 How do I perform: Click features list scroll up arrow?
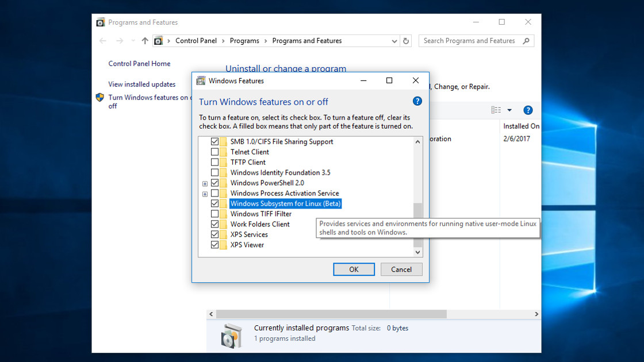pos(417,141)
